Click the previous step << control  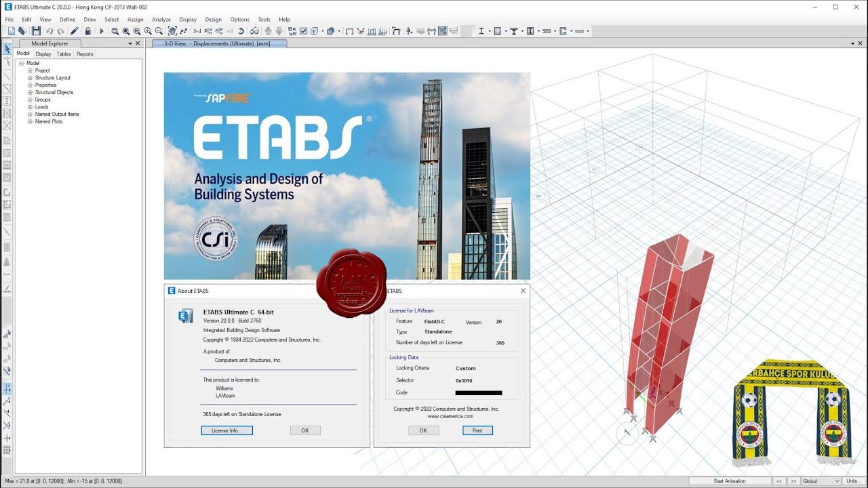click(x=778, y=481)
